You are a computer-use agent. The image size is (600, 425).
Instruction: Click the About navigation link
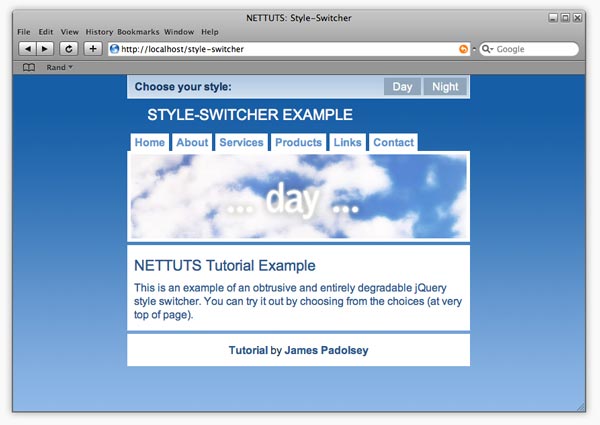tap(192, 143)
